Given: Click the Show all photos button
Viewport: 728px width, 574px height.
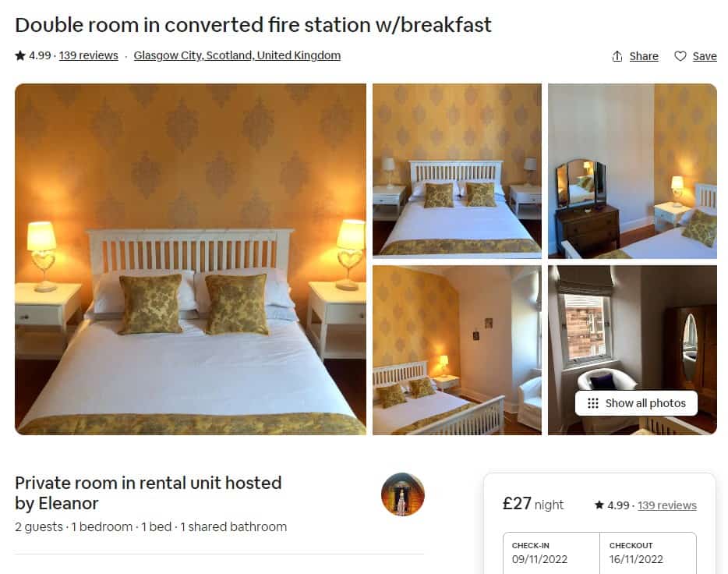Looking at the screenshot, I should coord(636,403).
